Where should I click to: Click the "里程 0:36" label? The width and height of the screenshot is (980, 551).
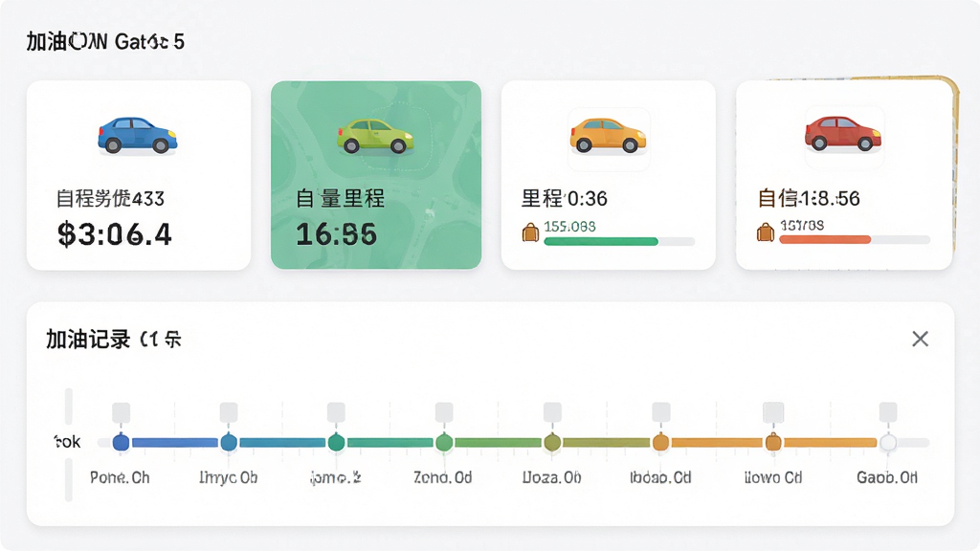[565, 199]
